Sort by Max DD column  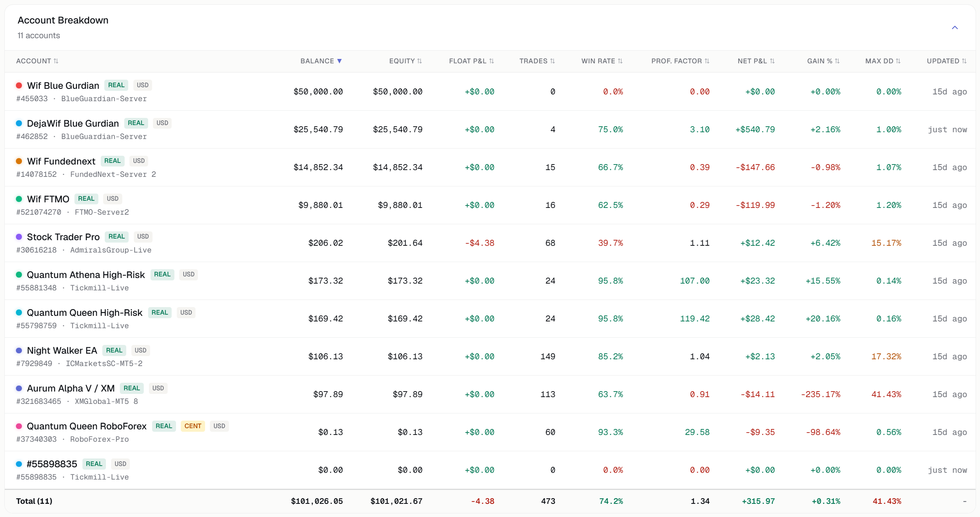point(883,61)
